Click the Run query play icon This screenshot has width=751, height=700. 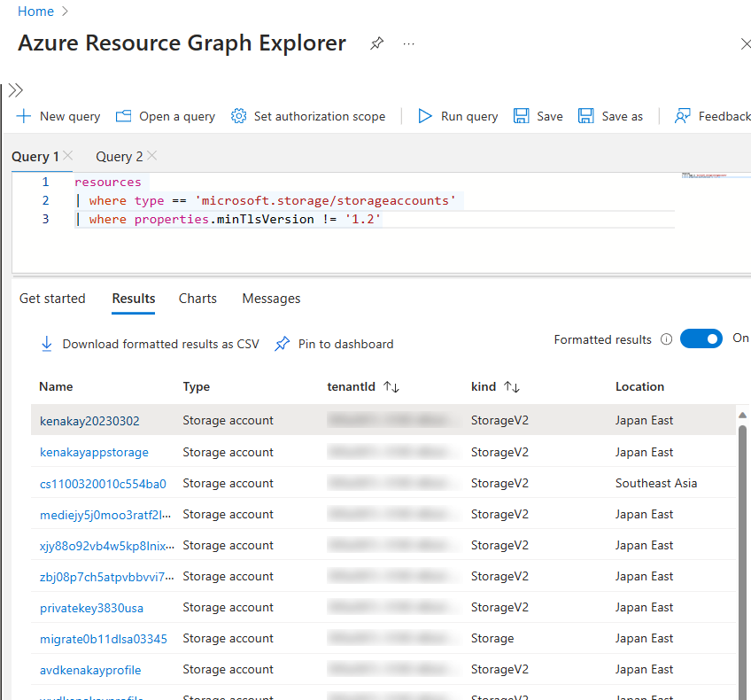[424, 116]
